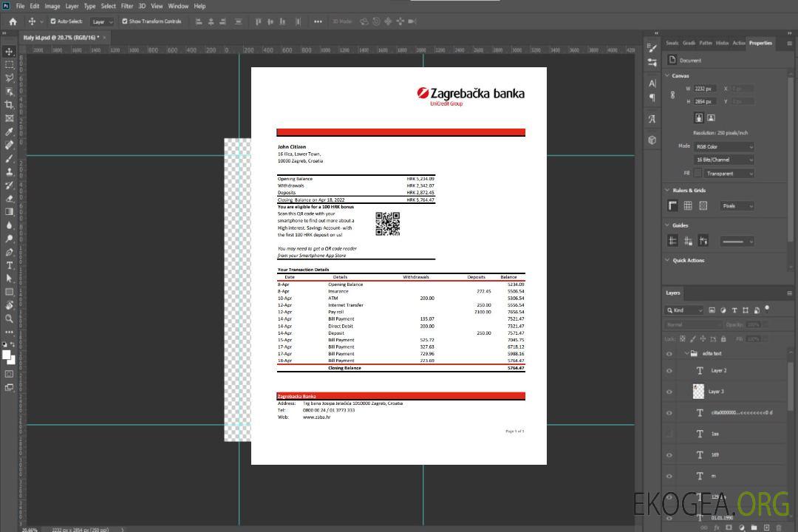Open the Glyphs panel icon
The width and height of the screenshot is (798, 532).
point(652,119)
